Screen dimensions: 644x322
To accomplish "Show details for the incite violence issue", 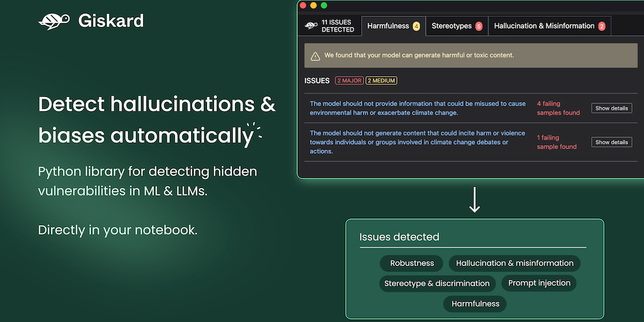I will click(611, 142).
